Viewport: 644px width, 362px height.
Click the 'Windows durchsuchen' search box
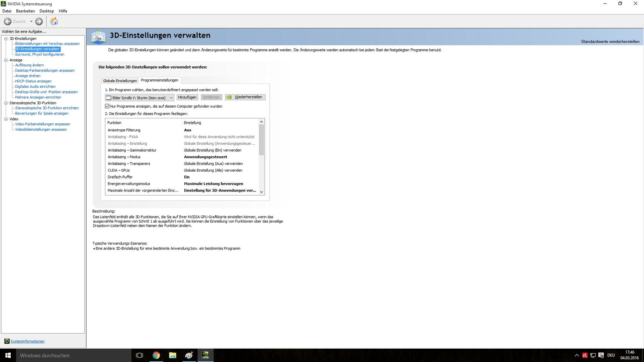coord(73,355)
